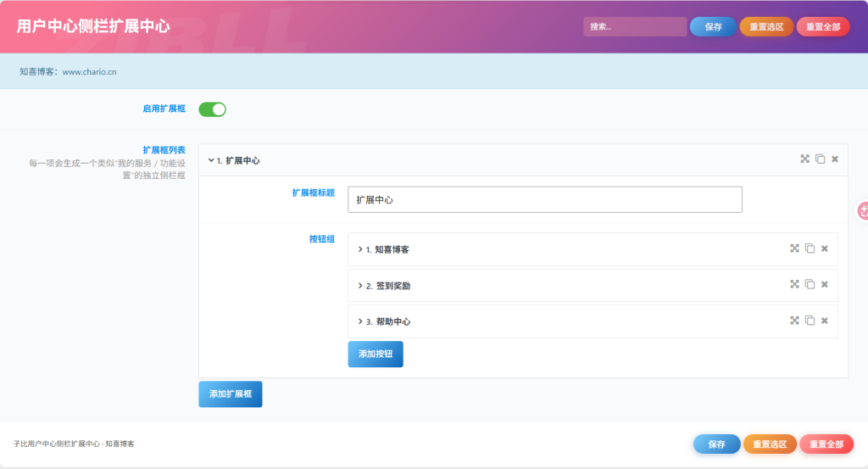
Task: Click the 添加扩展框 button
Action: tap(231, 394)
